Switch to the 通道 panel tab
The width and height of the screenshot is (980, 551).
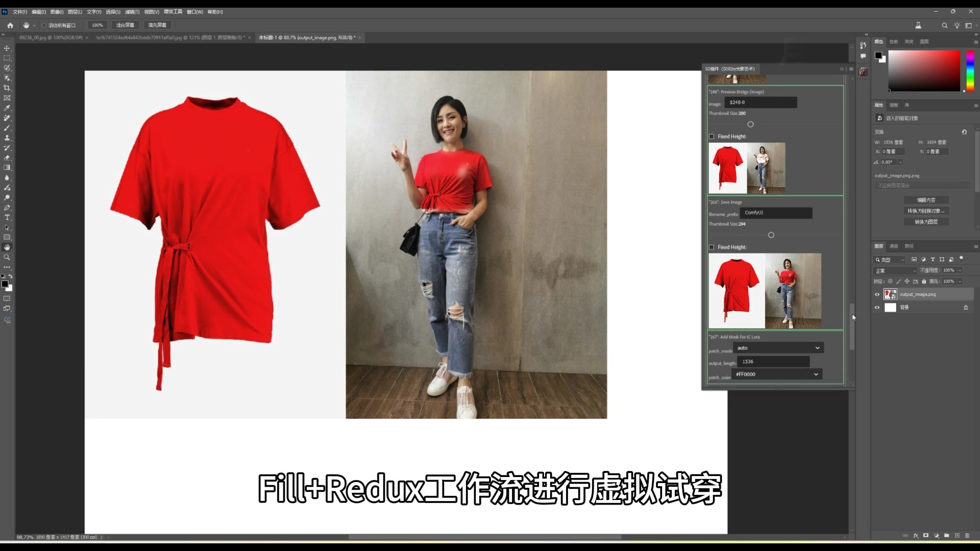[894, 246]
